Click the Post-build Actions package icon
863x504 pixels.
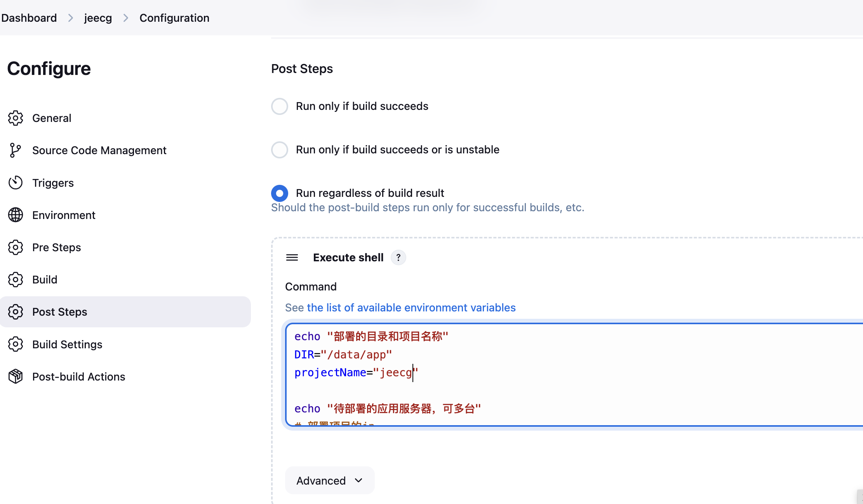16,376
